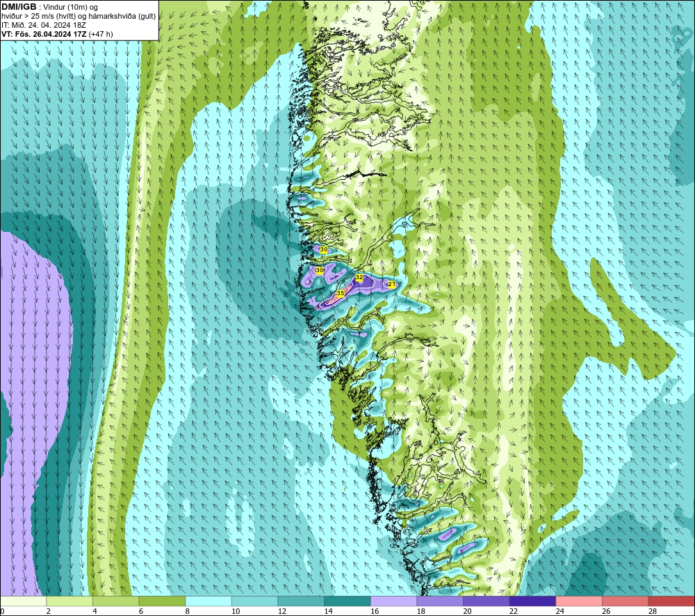Click the scale number 16
This screenshot has height=616, width=695.
click(375, 611)
